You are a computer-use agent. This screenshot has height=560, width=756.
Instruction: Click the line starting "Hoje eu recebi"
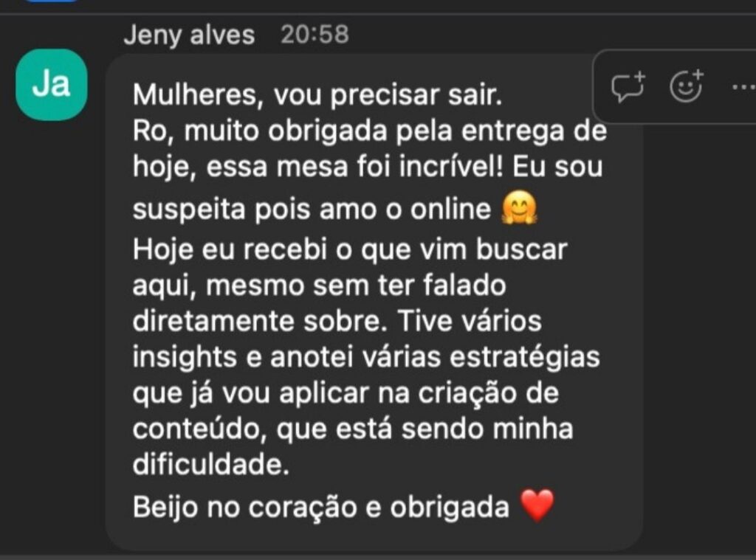pyautogui.click(x=350, y=251)
